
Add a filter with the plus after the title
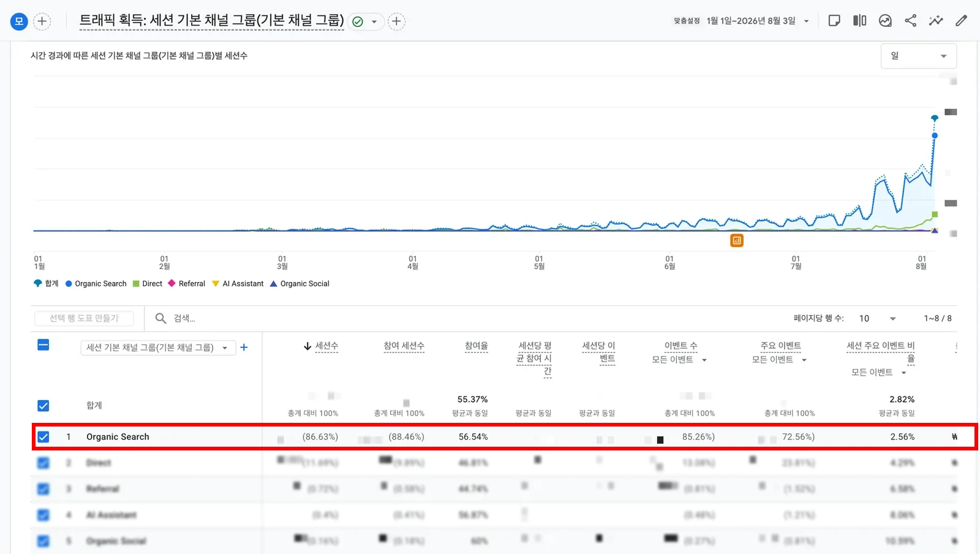click(397, 21)
